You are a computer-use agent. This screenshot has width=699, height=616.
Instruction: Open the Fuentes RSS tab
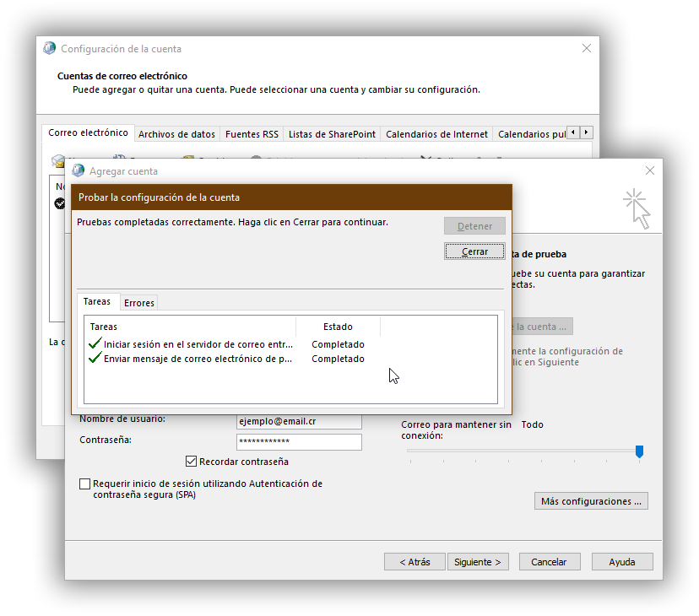[253, 133]
